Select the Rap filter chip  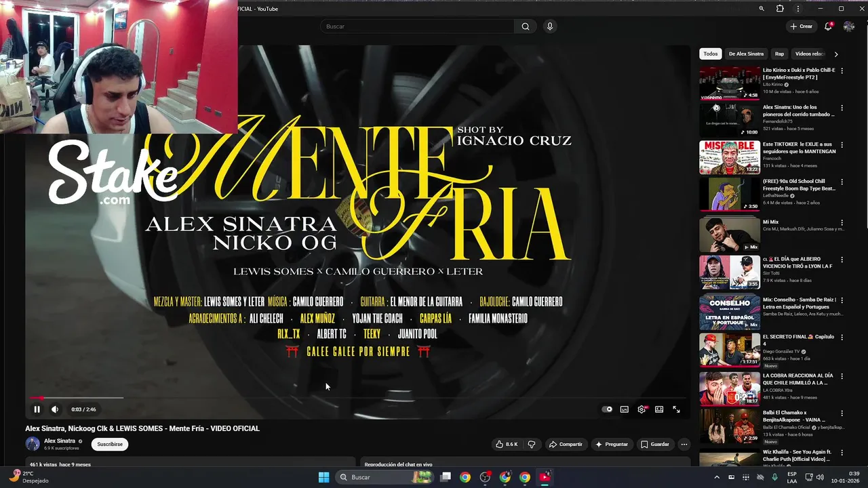(x=779, y=54)
